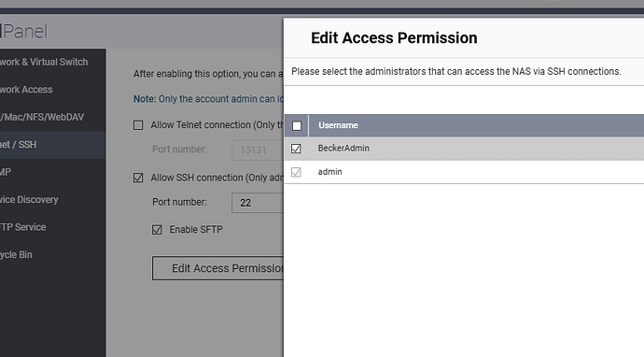The height and width of the screenshot is (357, 644).
Task: Sort by the Username column header
Action: (338, 125)
